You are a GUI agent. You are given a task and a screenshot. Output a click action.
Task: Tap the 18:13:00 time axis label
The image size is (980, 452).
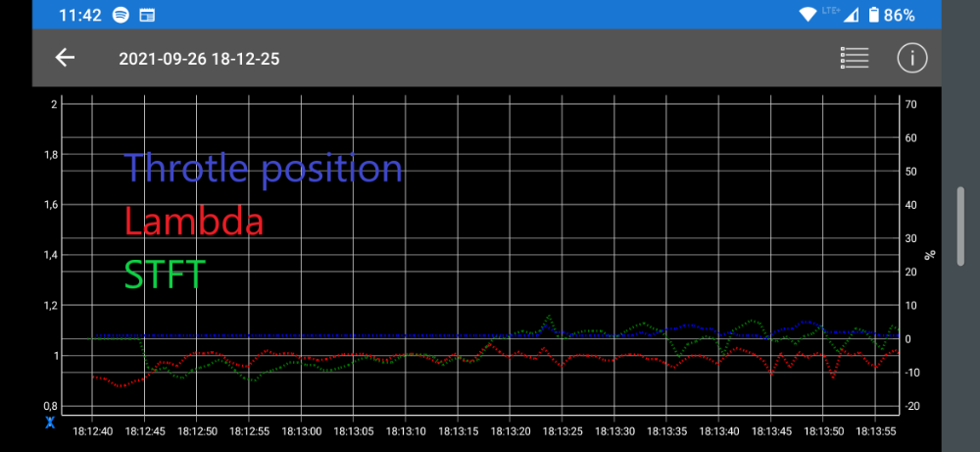302,430
